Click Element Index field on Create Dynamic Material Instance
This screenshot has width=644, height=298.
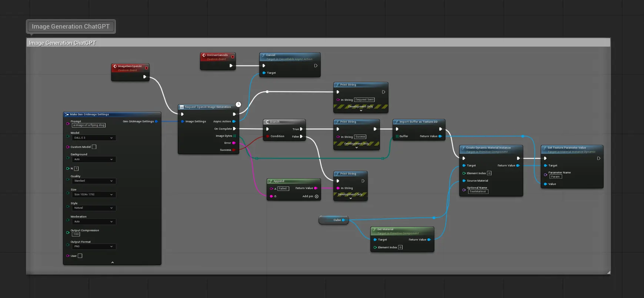coord(489,173)
